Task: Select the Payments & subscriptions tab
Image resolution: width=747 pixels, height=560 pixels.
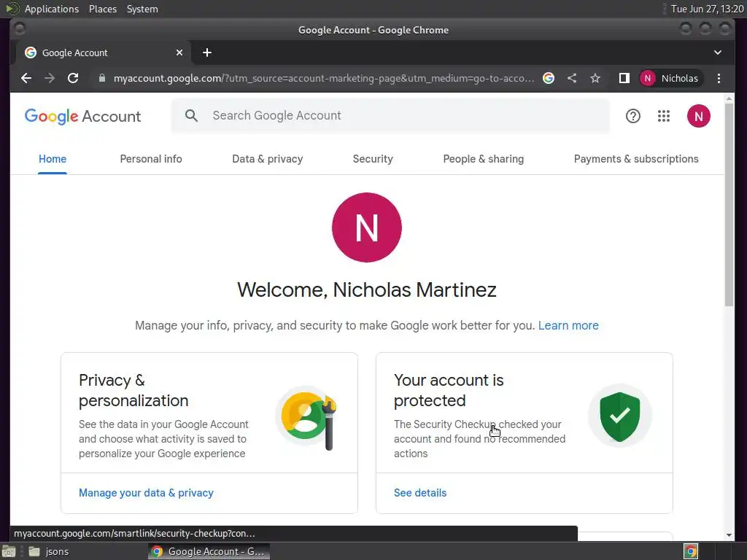Action: tap(636, 159)
